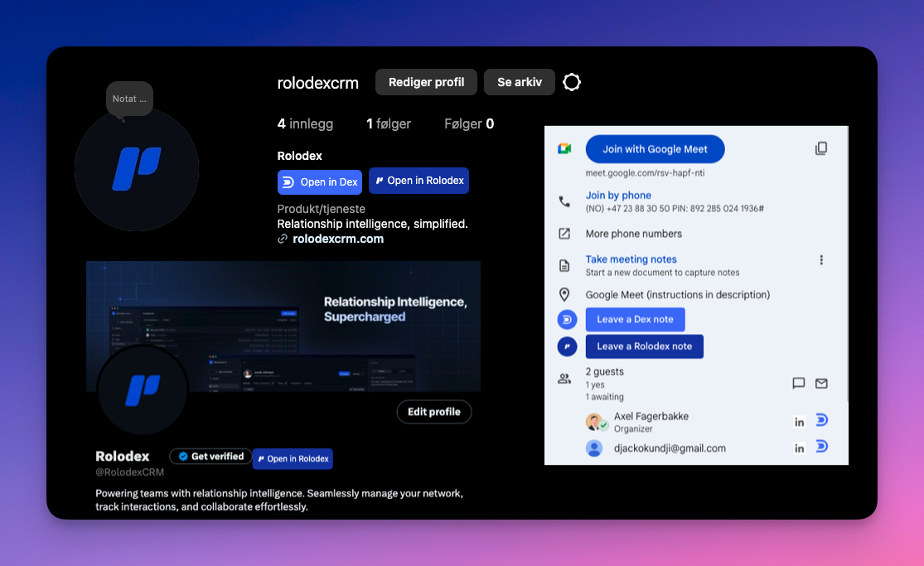Image resolution: width=924 pixels, height=566 pixels.
Task: Click 1 følger count
Action: tap(389, 123)
